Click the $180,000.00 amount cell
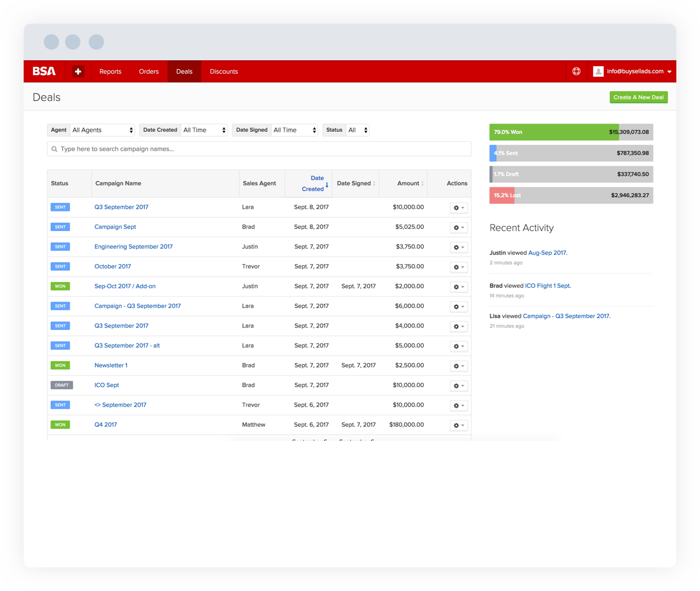 [406, 424]
